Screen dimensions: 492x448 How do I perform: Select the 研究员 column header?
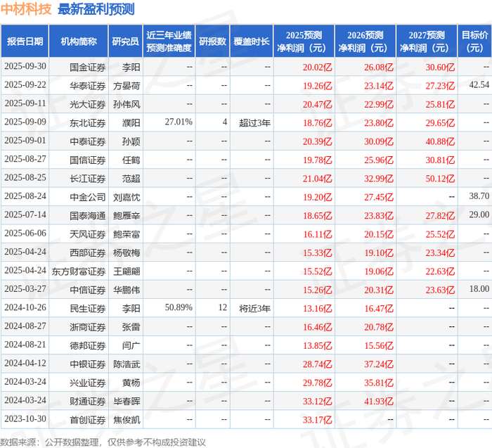click(x=126, y=41)
